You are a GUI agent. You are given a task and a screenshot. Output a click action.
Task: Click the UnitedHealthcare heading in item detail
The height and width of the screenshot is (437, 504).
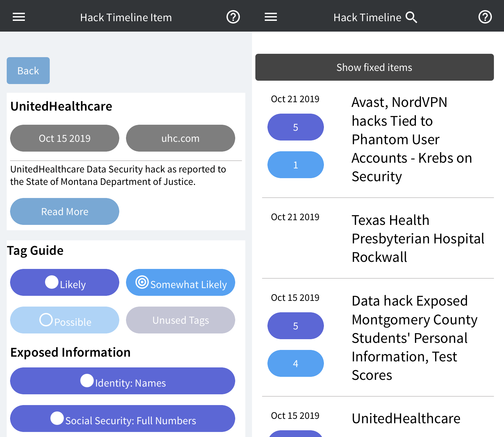pos(61,106)
